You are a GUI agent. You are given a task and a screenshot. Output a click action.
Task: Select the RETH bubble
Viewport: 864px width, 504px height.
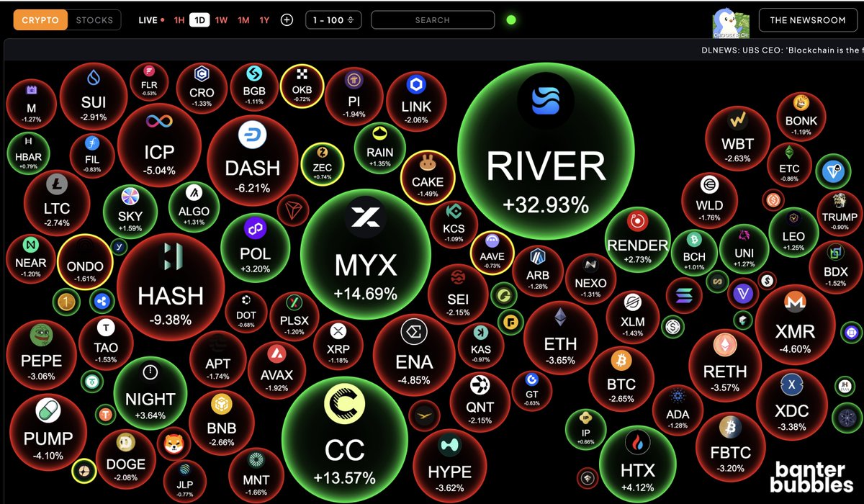coord(725,365)
